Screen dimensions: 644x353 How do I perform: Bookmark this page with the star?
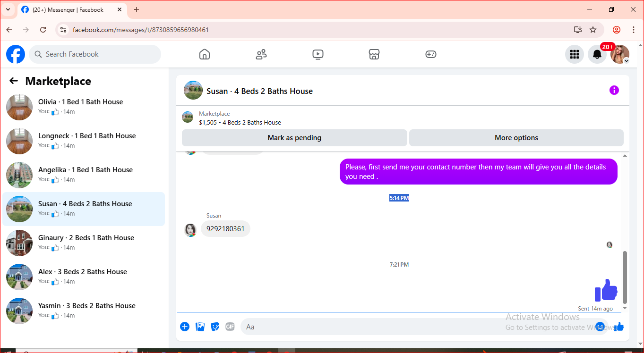(593, 30)
